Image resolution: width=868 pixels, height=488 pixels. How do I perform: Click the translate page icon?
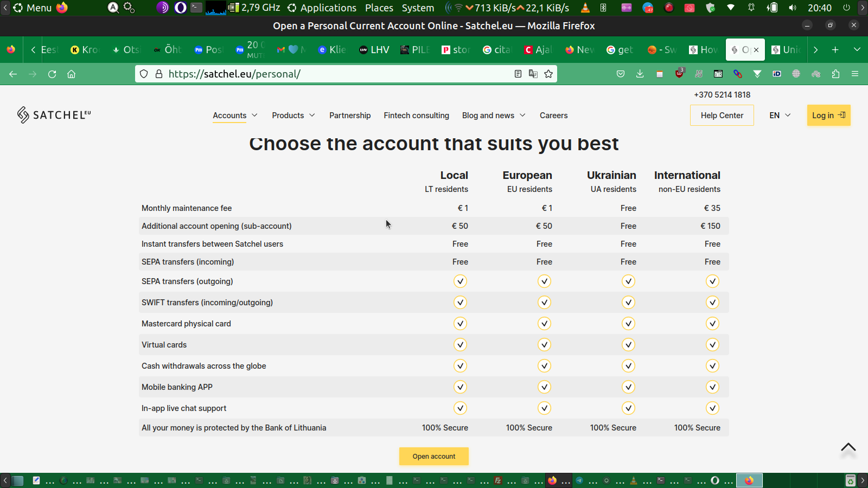click(x=533, y=74)
